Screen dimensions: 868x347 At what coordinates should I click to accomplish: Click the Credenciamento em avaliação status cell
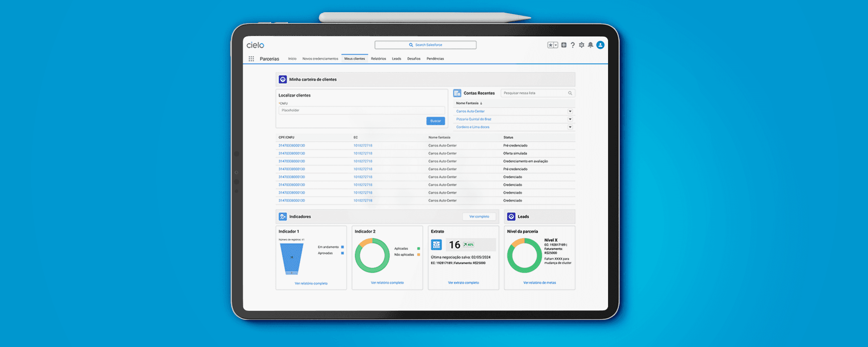point(525,161)
